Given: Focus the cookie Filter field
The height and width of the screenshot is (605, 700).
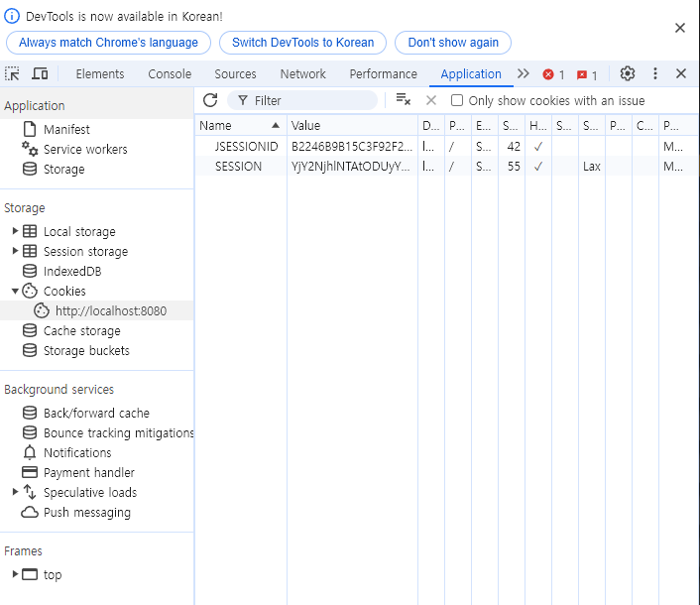Looking at the screenshot, I should pyautogui.click(x=302, y=100).
